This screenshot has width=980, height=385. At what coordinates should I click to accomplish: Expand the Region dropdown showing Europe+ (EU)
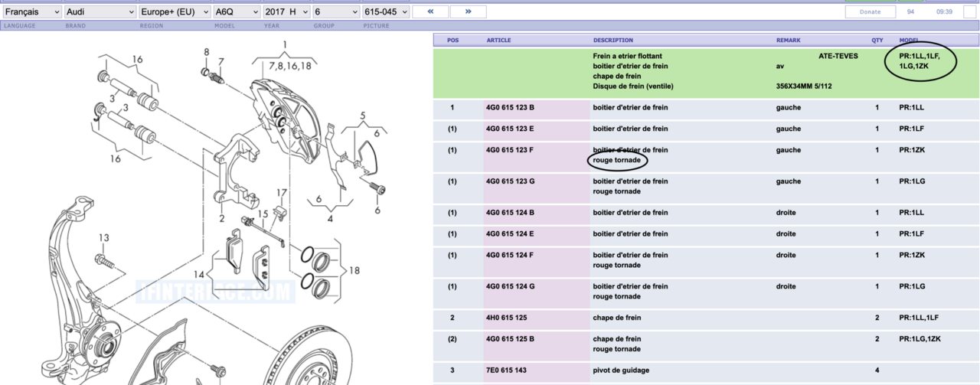pos(174,12)
